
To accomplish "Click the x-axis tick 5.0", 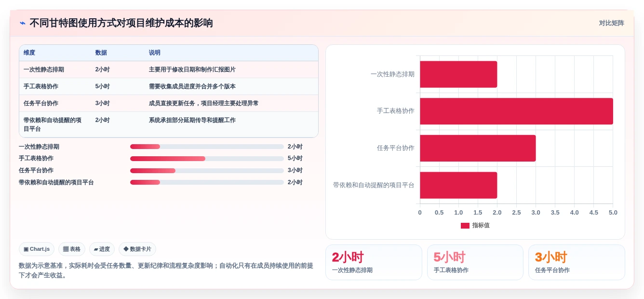I will pos(613,213).
